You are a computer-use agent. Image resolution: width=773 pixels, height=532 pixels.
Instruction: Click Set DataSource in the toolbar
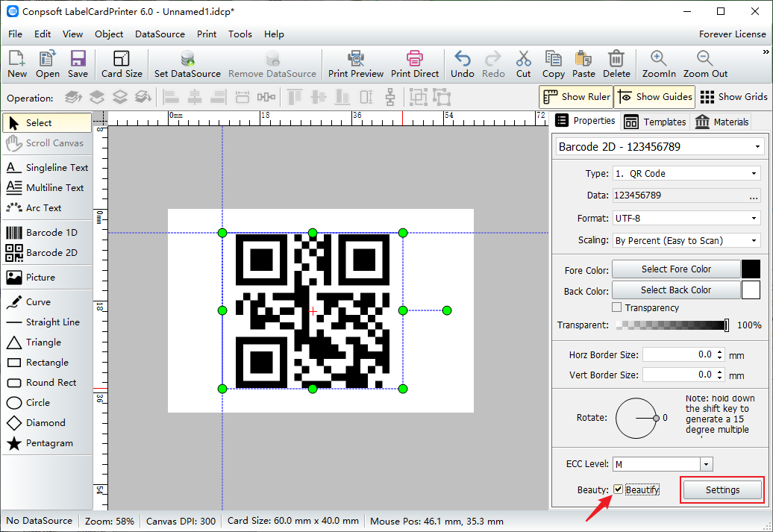(x=187, y=64)
